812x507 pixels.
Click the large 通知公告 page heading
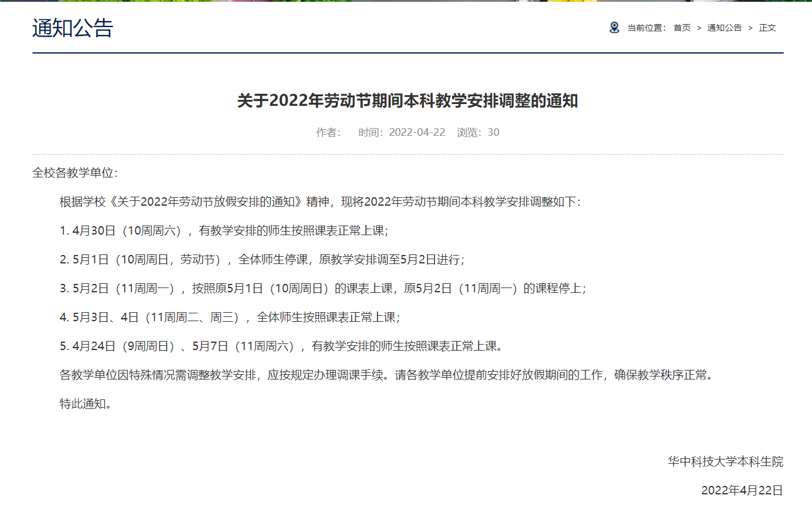pos(73,28)
